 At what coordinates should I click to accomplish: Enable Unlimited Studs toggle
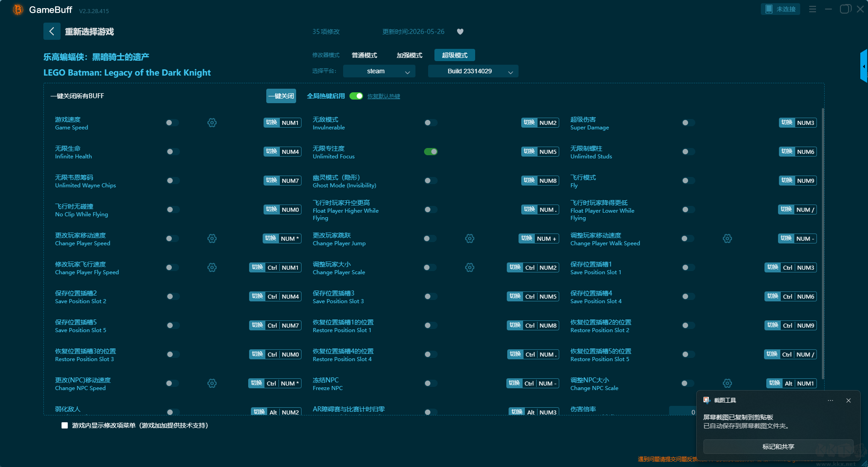point(688,152)
